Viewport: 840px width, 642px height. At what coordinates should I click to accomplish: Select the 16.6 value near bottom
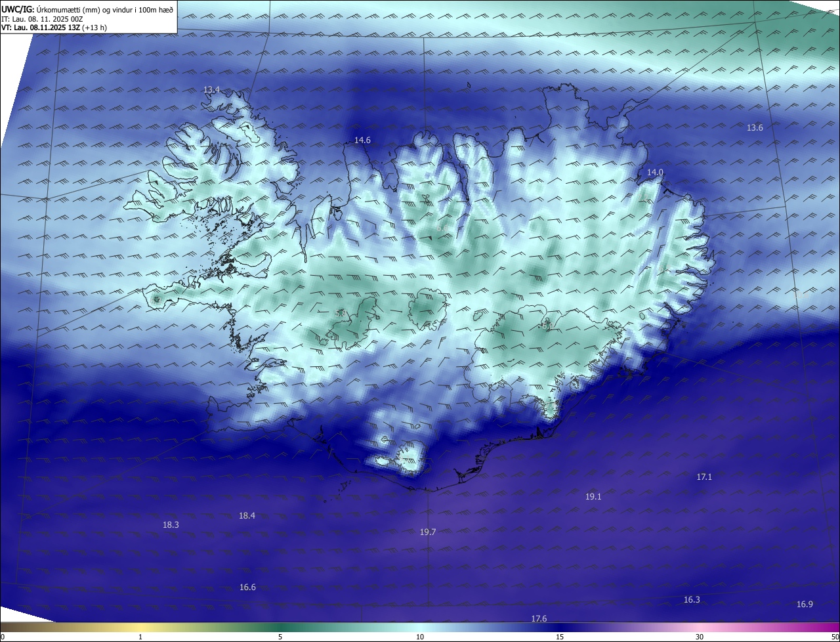click(x=247, y=587)
